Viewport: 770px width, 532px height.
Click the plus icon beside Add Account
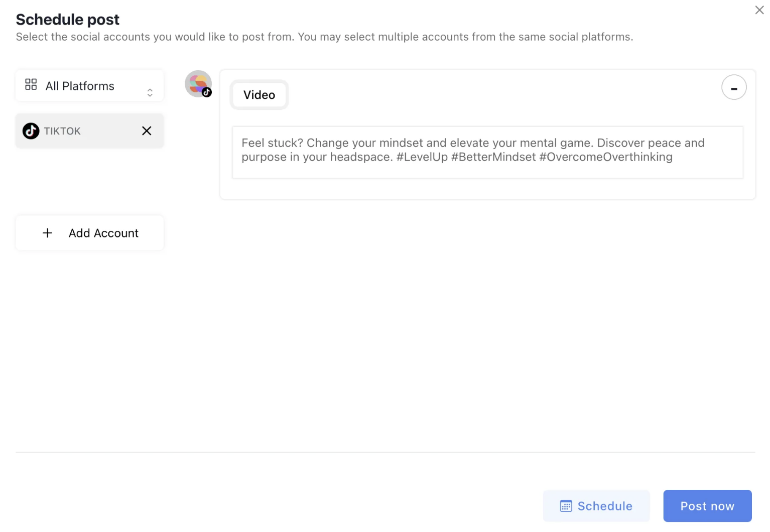click(x=48, y=233)
